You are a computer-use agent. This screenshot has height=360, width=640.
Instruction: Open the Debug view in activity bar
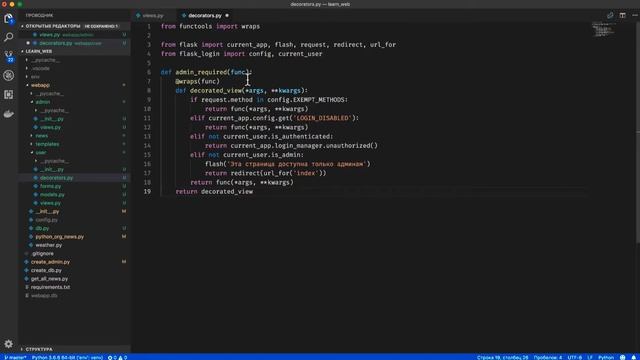(x=9, y=76)
